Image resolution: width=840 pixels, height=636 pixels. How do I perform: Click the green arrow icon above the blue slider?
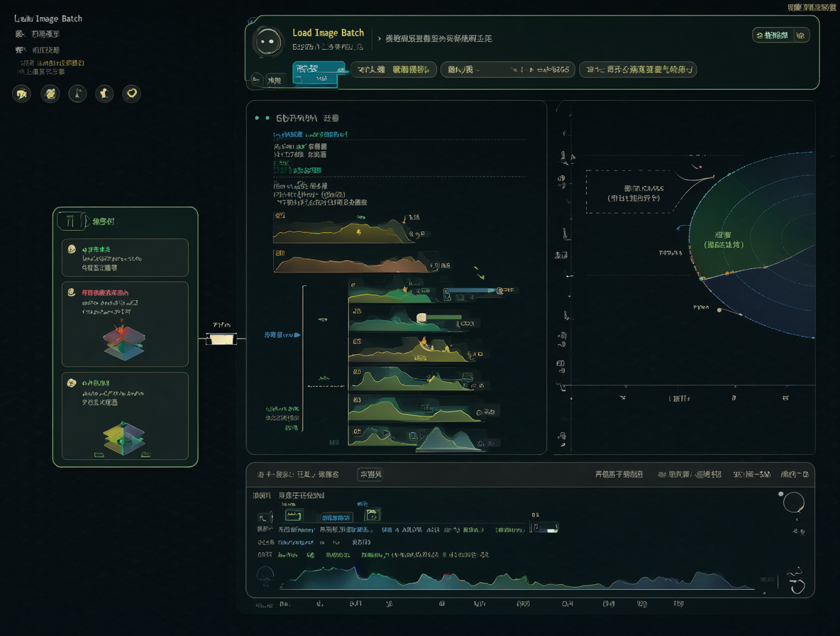(480, 273)
